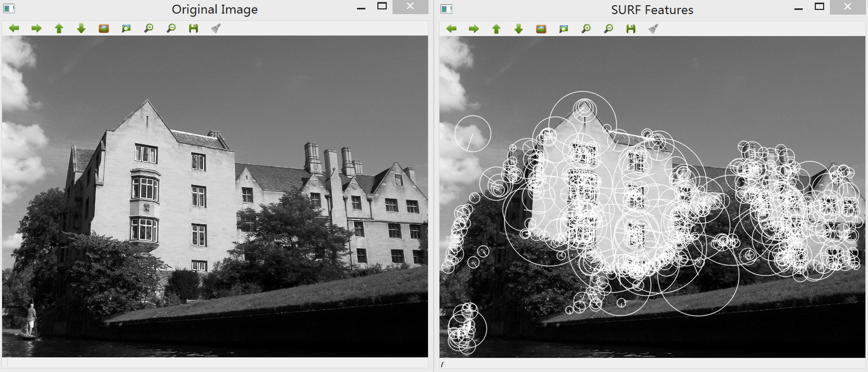Image resolution: width=868 pixels, height=372 pixels.
Task: Zoom out on the Original Image
Action: click(x=171, y=28)
